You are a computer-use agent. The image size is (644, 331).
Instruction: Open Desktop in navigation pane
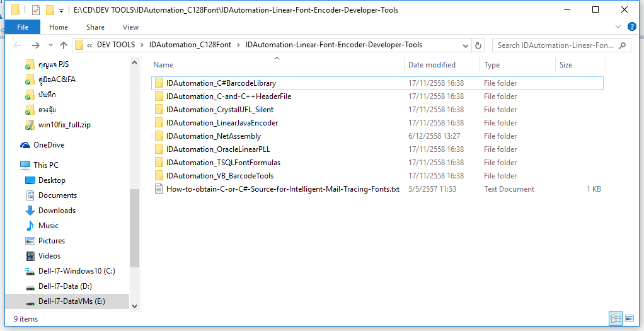(x=52, y=180)
